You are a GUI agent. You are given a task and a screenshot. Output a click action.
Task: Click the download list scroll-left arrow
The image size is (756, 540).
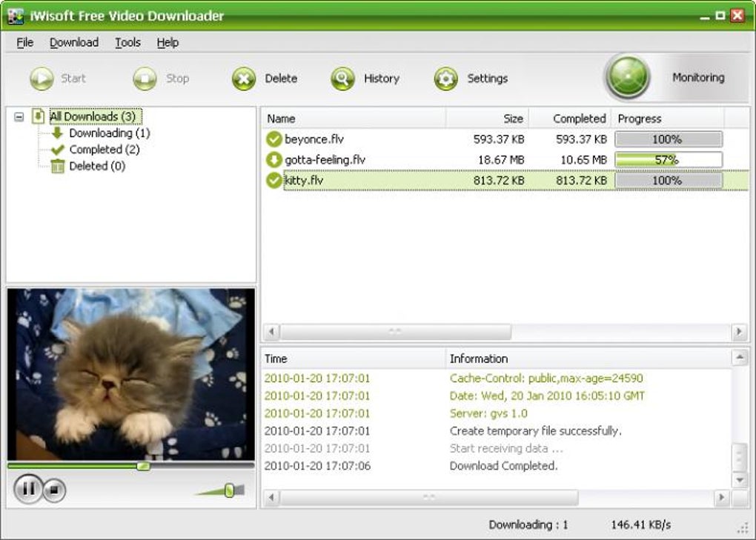(x=271, y=332)
